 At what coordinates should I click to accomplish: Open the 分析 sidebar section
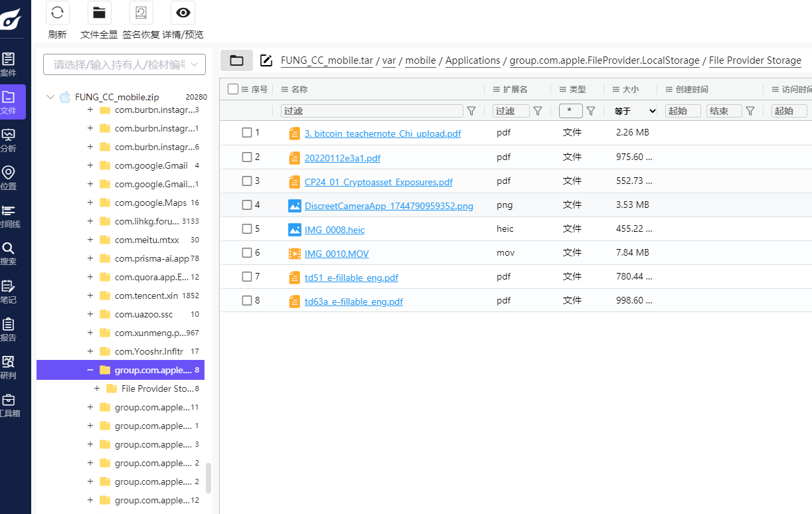point(9,139)
